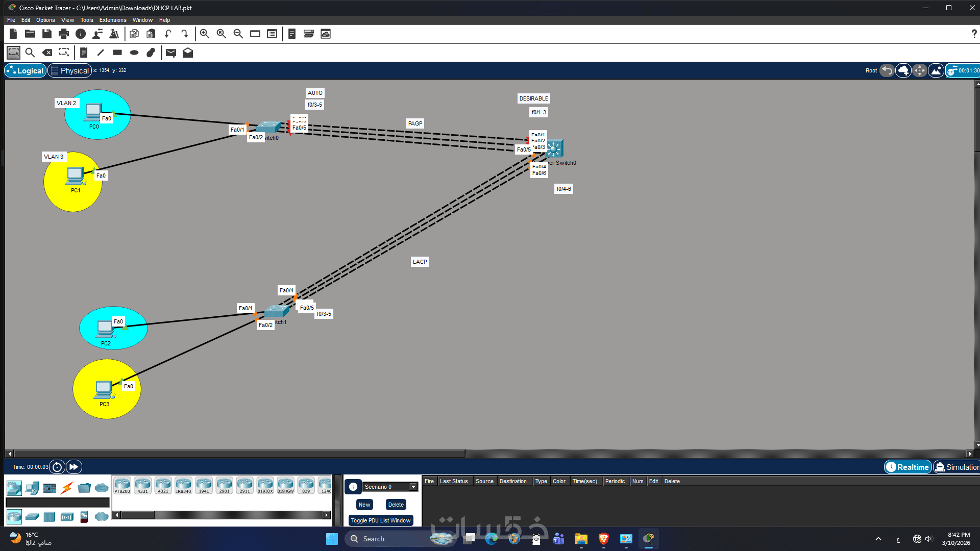Select the Connections lightning bolt category

pos(67,488)
